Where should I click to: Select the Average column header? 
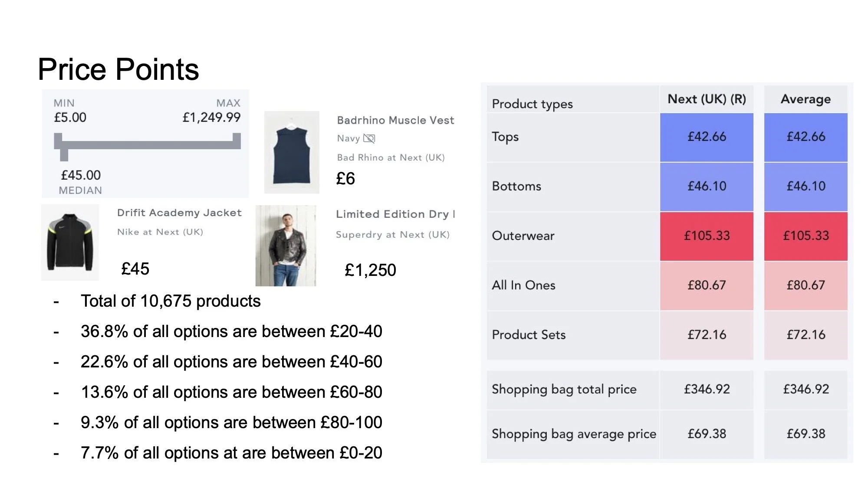pyautogui.click(x=806, y=99)
